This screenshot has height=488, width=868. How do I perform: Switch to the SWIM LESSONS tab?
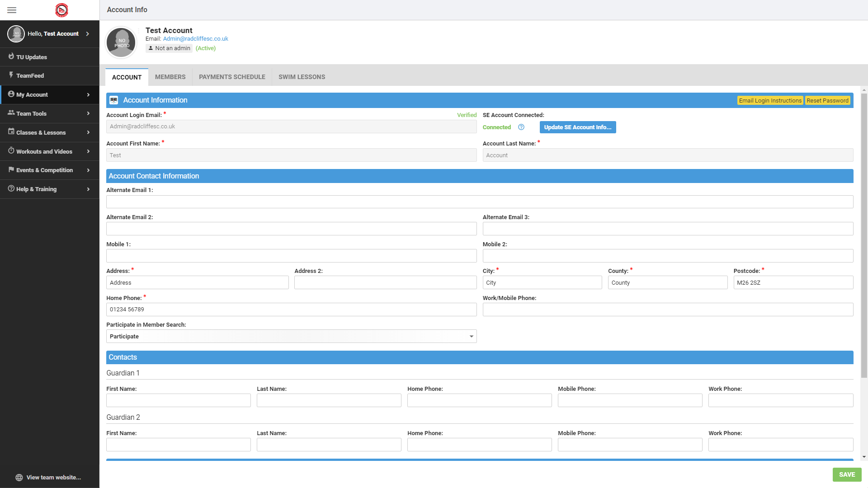pos(301,77)
